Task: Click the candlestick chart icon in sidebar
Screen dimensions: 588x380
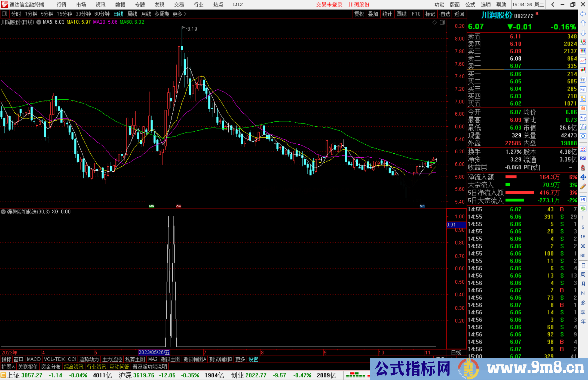Action: pos(583,70)
